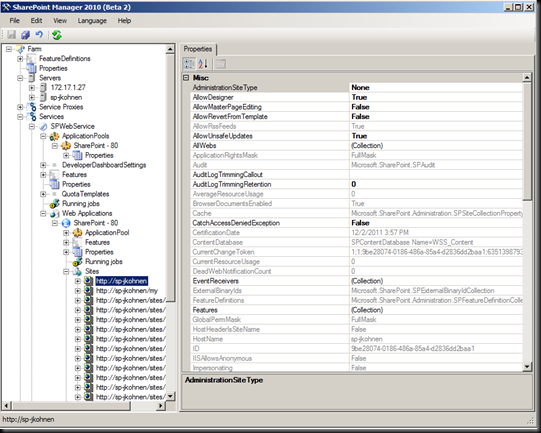Click the Running jobs icon under SPWebService

point(55,204)
